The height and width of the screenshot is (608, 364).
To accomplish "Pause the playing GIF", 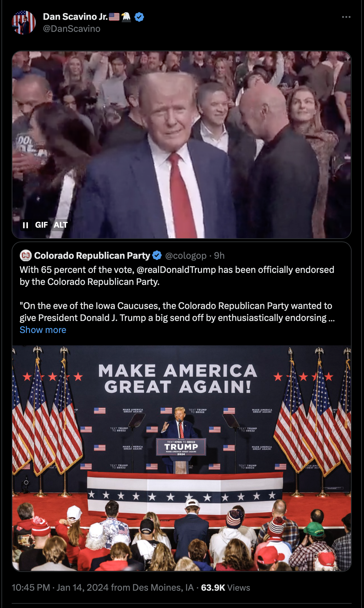I will point(25,225).
